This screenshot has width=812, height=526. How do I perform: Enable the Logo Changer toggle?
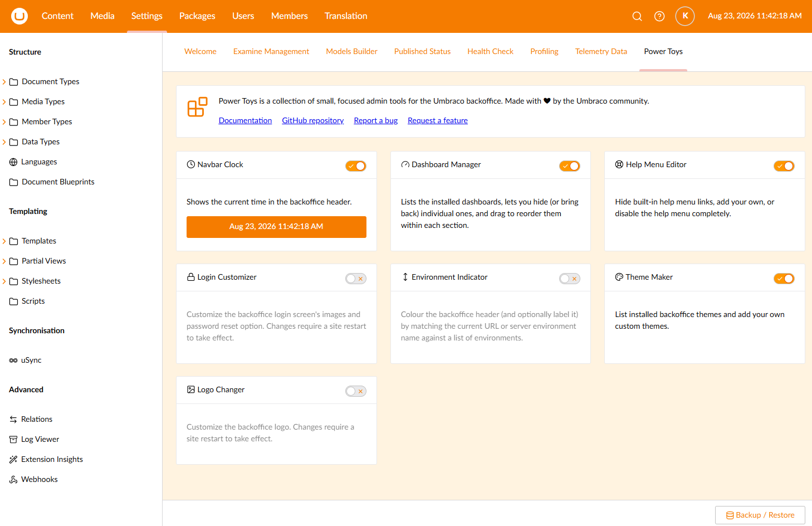pos(356,391)
